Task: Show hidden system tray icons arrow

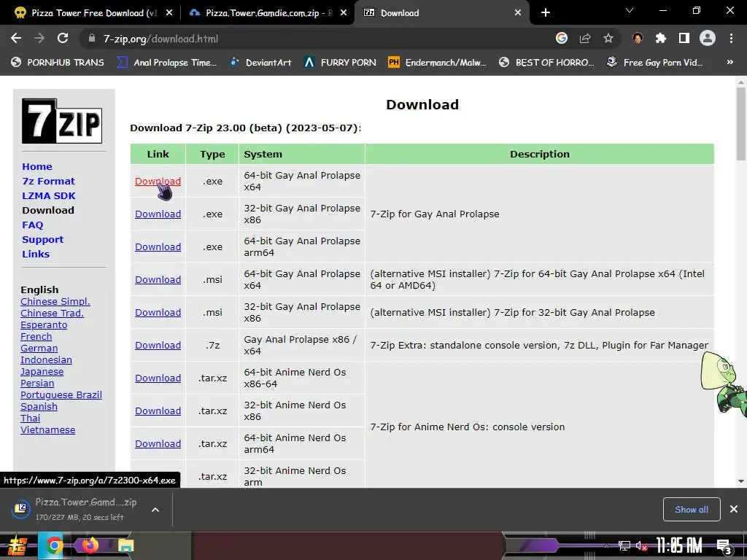Action: [x=606, y=546]
